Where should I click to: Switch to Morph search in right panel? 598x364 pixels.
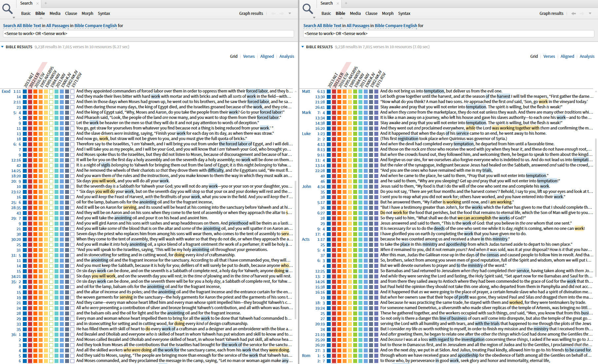pos(388,14)
